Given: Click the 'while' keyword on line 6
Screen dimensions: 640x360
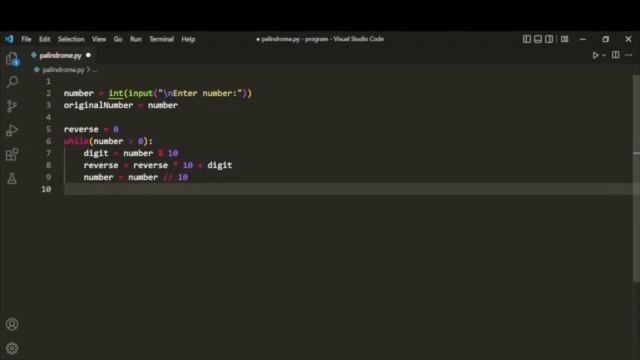Looking at the screenshot, I should tap(76, 141).
